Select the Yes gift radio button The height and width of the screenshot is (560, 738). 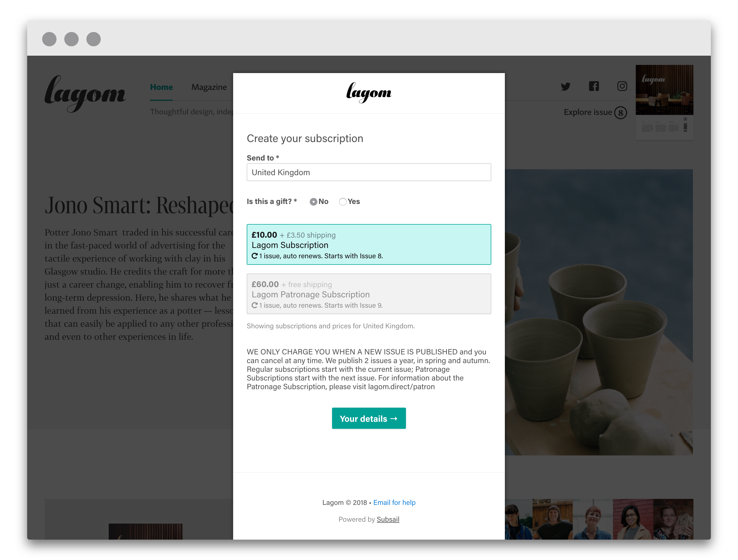click(x=343, y=202)
